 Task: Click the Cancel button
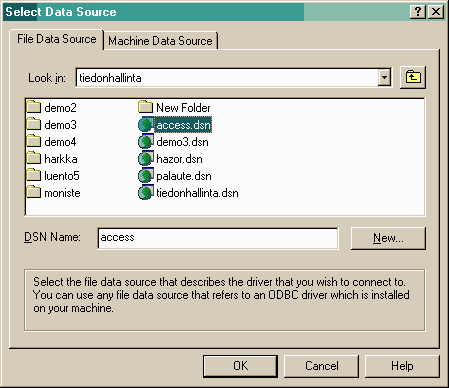(x=321, y=366)
